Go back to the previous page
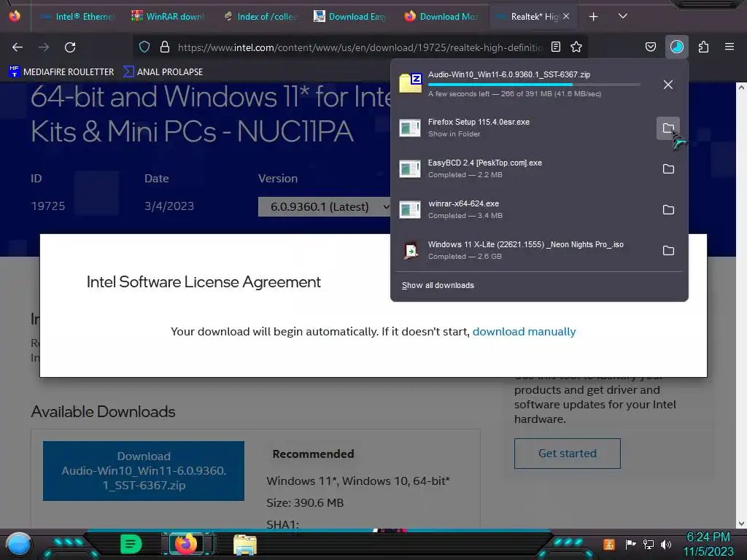Viewport: 747px width, 560px height. (x=18, y=47)
